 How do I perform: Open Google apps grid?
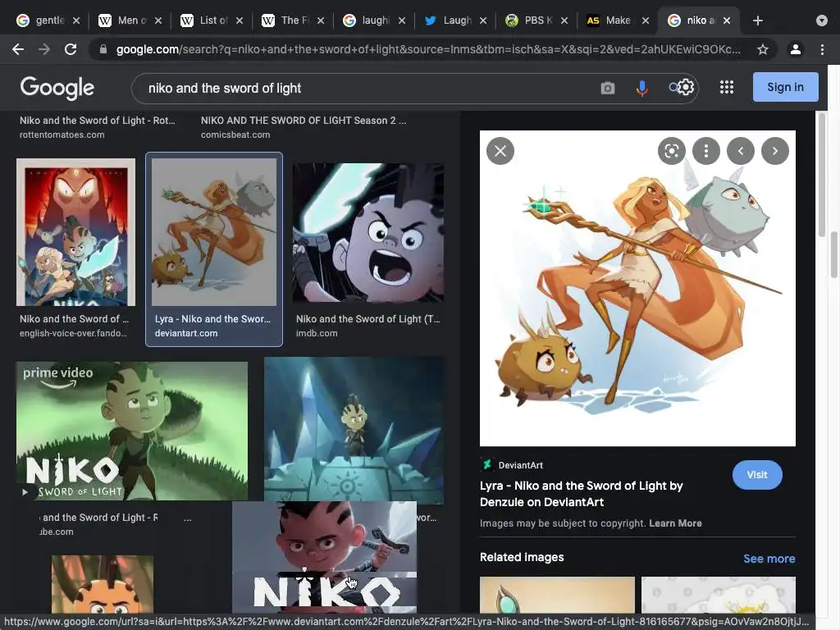click(727, 87)
